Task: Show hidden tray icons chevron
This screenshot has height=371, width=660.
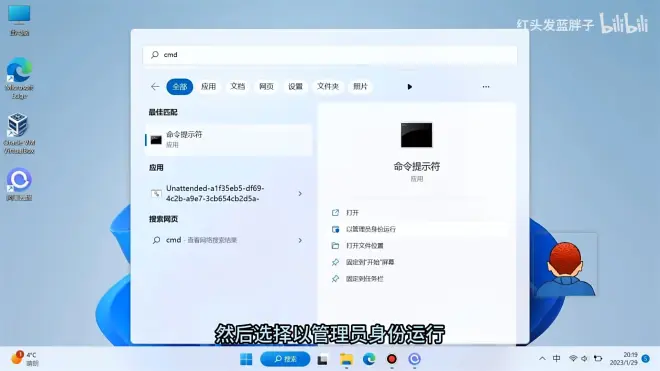Action: point(542,359)
